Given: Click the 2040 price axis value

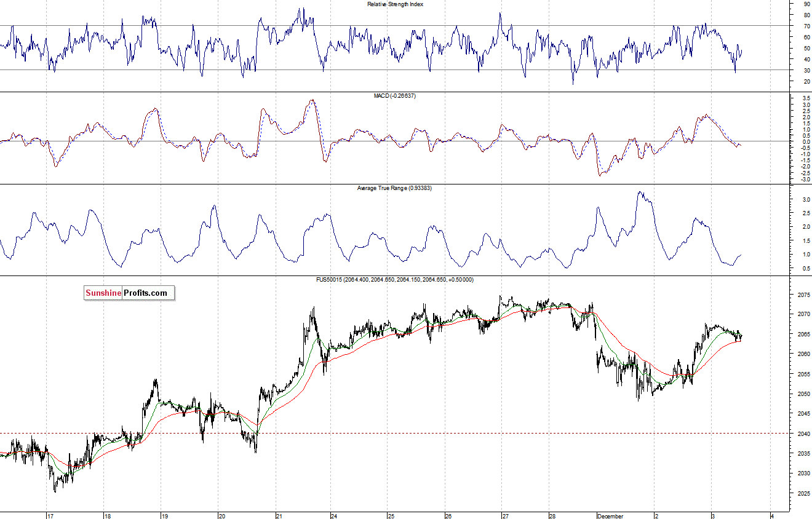Looking at the screenshot, I should pos(804,434).
